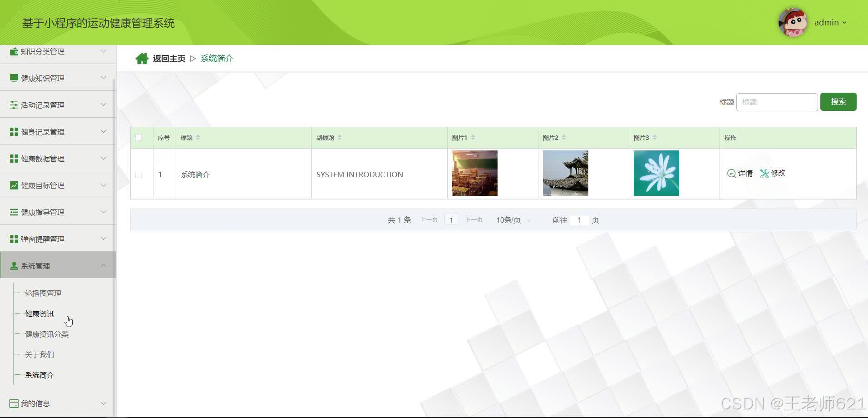Sort by 图片2 column arrows
868x418 pixels.
coord(564,138)
